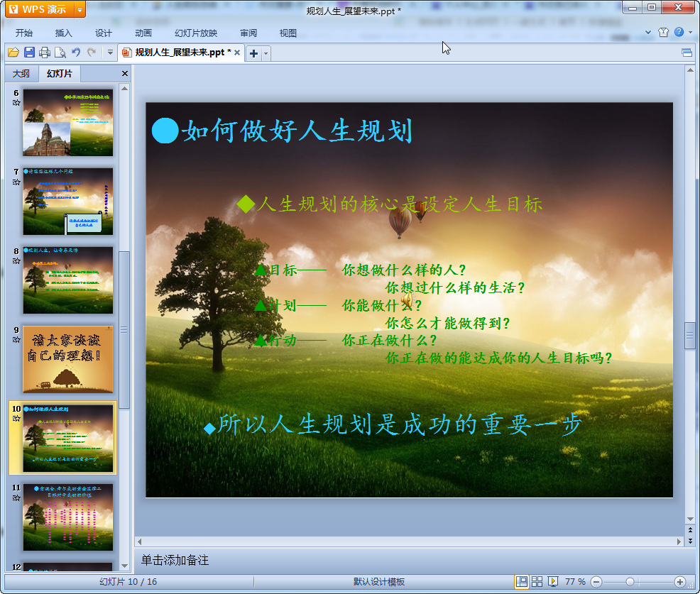
Task: Select slide title 如何做好人生规划
Action: click(x=297, y=131)
